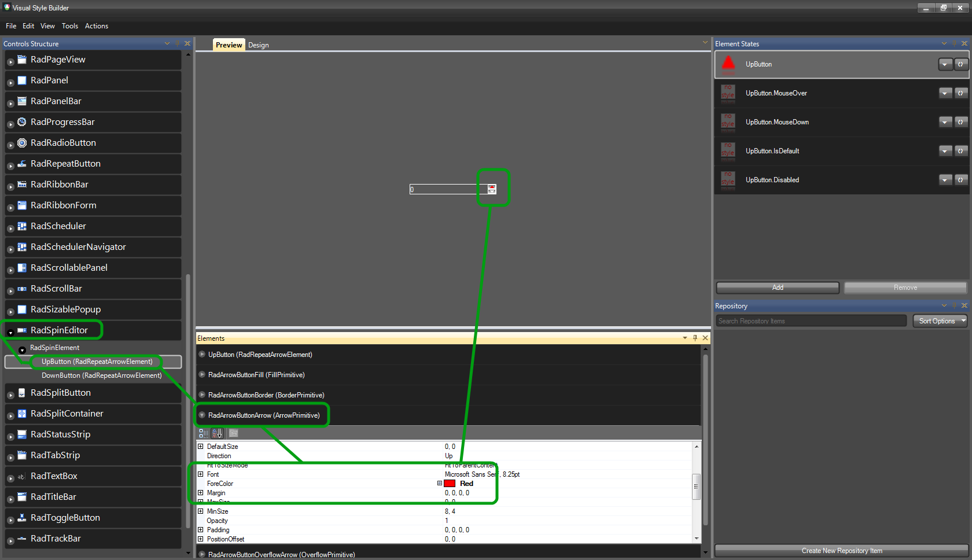Select the UpButton.MouseOver element state
The height and width of the screenshot is (560, 972).
[842, 93]
